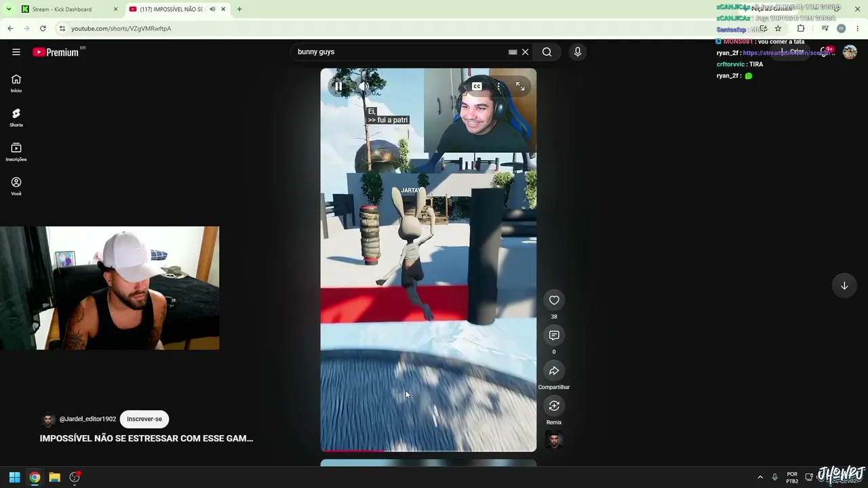Viewport: 868px width, 488px height.
Task: Bookmark this page with the star
Action: click(x=778, y=28)
